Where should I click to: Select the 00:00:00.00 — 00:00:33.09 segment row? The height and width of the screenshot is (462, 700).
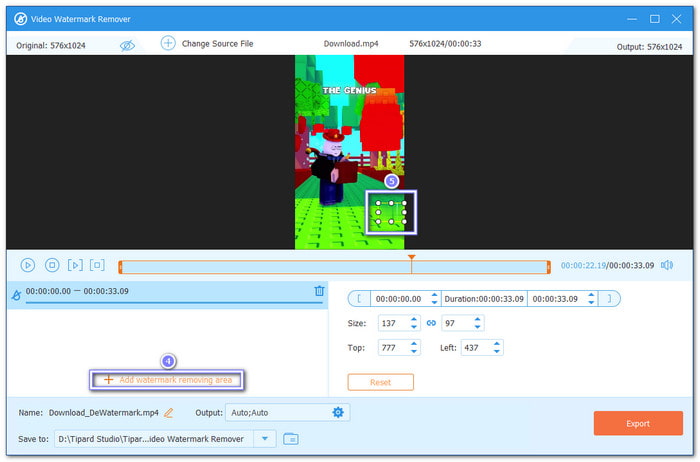(x=167, y=295)
